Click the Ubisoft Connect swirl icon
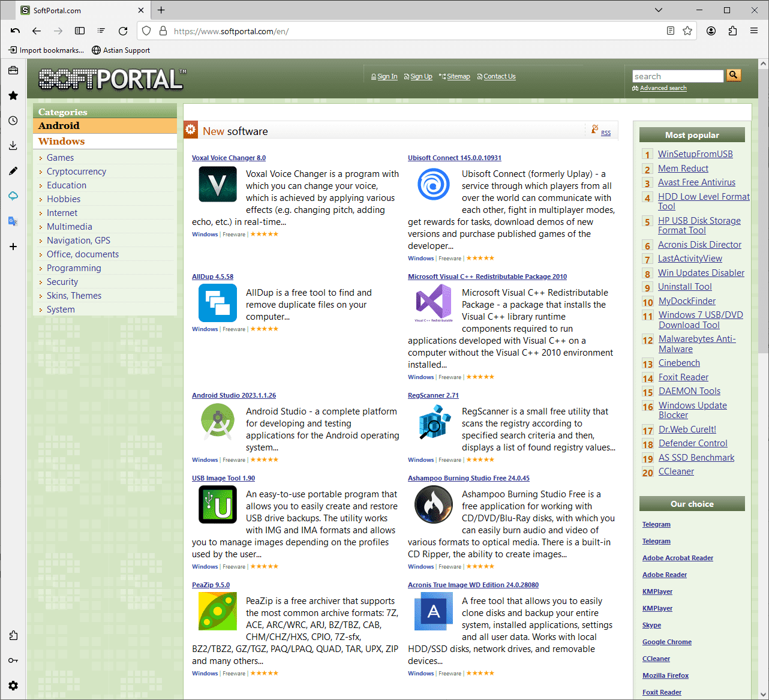Screen dimensions: 769x700 433,184
